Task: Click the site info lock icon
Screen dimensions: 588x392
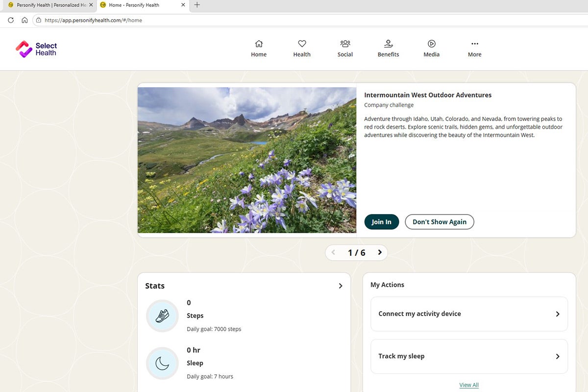Action: 38,20
